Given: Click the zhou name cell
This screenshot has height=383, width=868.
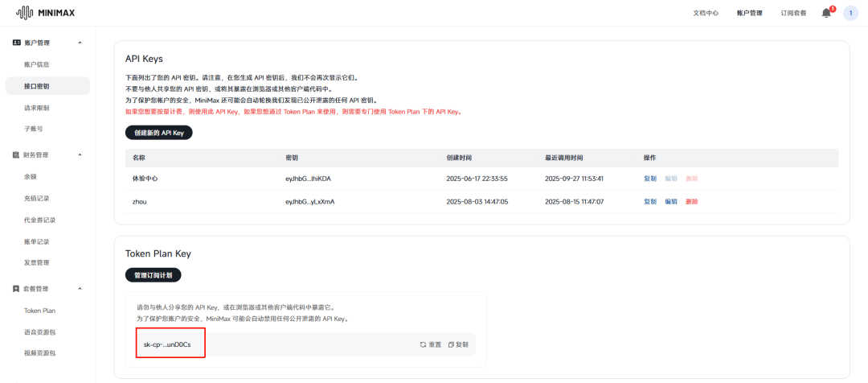Looking at the screenshot, I should pos(140,202).
